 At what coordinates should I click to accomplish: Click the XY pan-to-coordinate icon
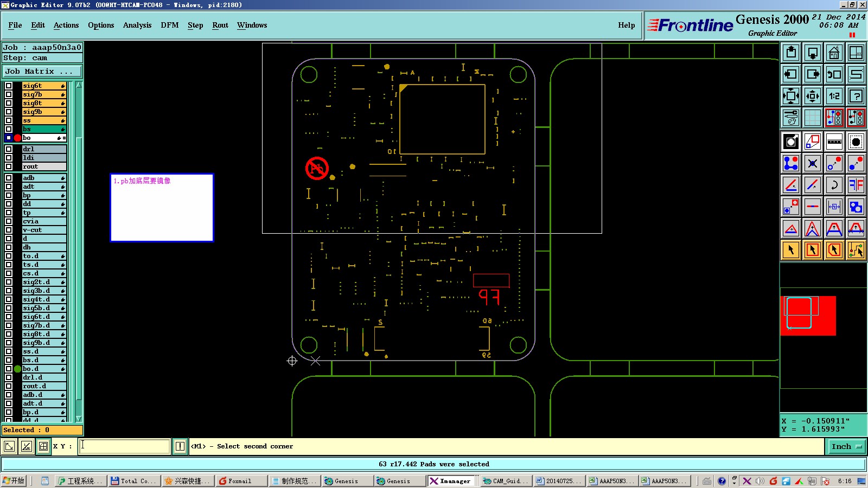pyautogui.click(x=856, y=53)
